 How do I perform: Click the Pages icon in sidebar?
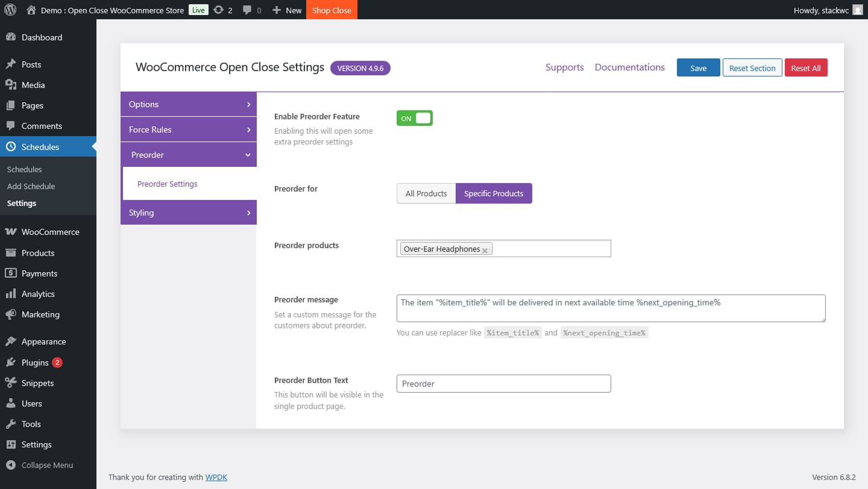point(11,105)
